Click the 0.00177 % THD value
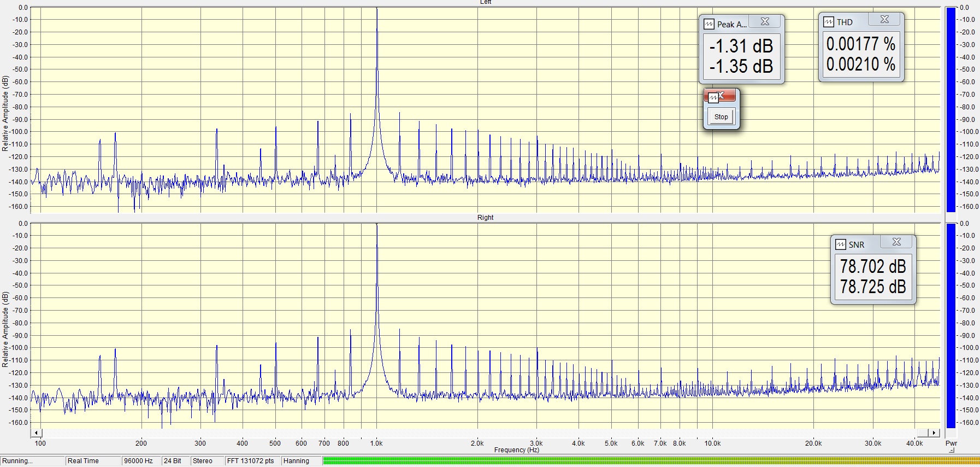Screen dimensions: 980x467 pos(861,44)
